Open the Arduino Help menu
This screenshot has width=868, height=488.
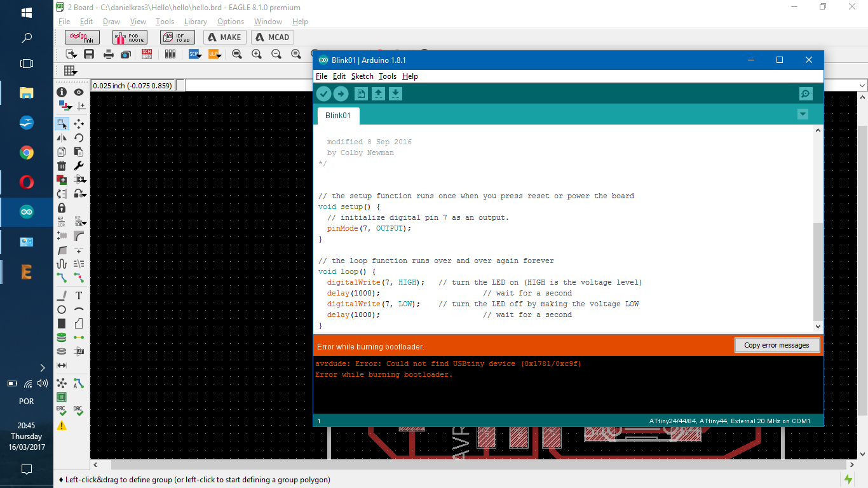pyautogui.click(x=410, y=76)
